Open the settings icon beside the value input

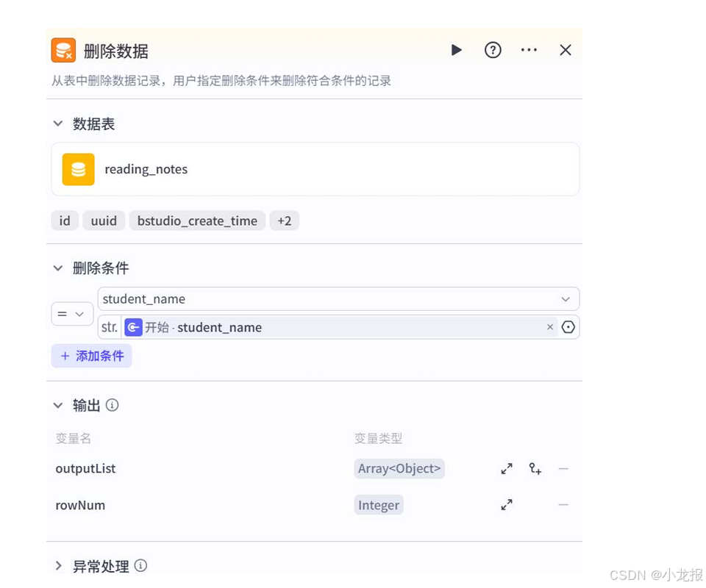[568, 327]
